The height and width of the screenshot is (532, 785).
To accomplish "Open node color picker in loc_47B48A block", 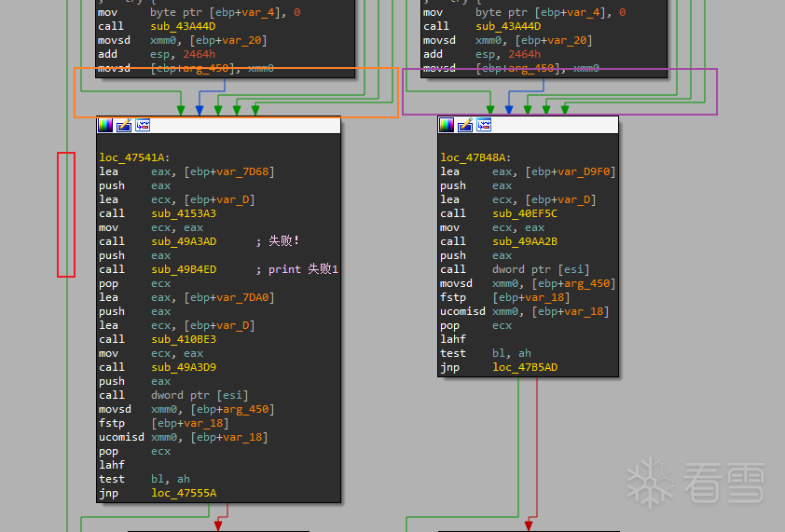I will pos(447,125).
